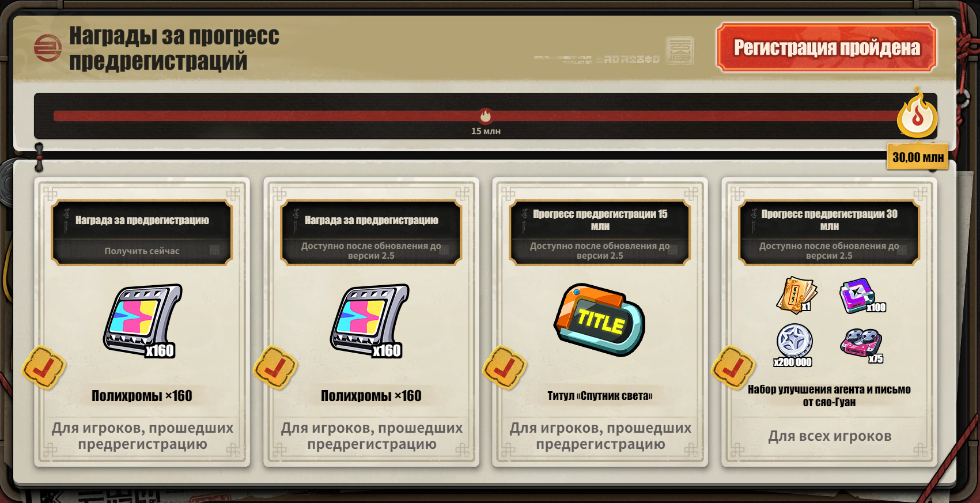Image resolution: width=980 pixels, height=503 pixels.
Task: Click the purple cartridge x100 reward icon
Action: (x=861, y=296)
